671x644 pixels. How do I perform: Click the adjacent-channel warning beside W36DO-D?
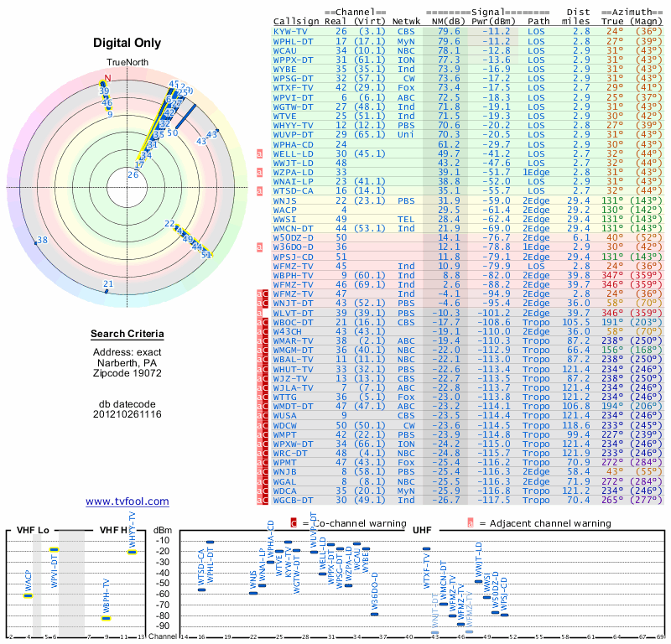259,247
